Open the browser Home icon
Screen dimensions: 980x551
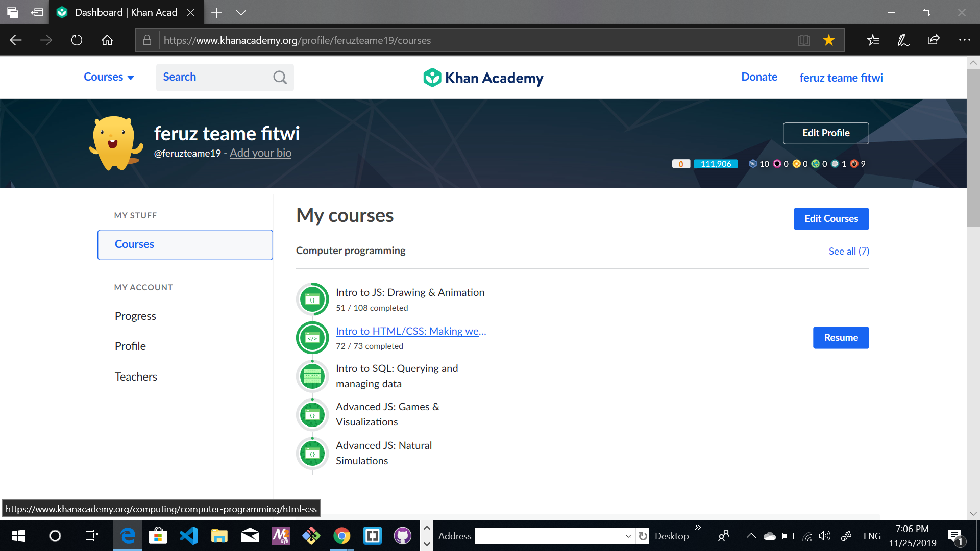(x=107, y=40)
